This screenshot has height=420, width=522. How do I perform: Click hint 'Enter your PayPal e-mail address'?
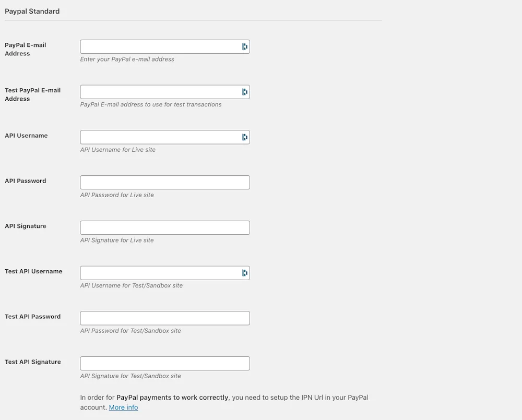point(127,59)
